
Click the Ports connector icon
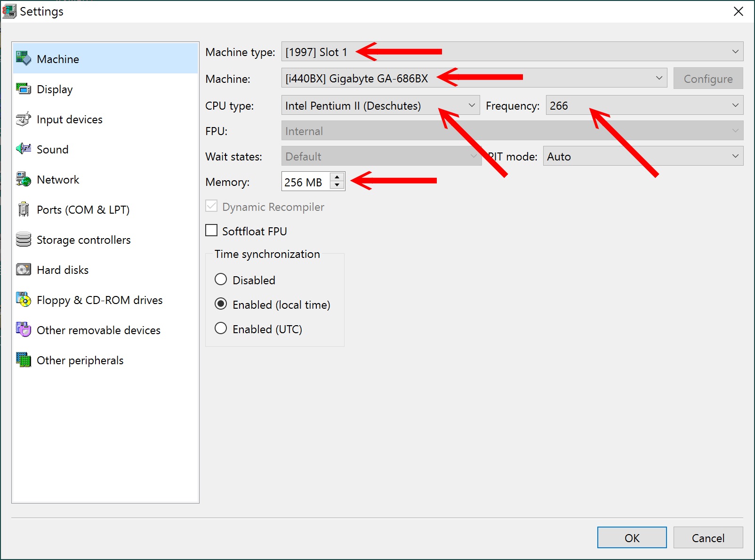24,209
